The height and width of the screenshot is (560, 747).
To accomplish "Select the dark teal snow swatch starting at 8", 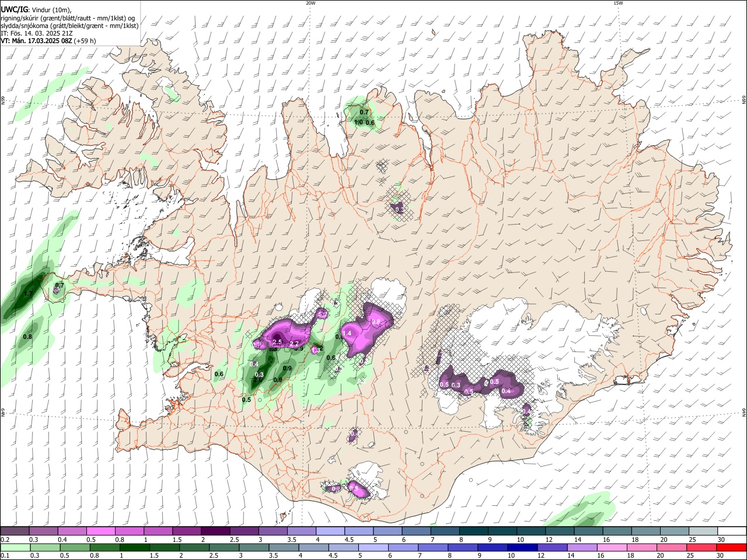I will coord(474,531).
